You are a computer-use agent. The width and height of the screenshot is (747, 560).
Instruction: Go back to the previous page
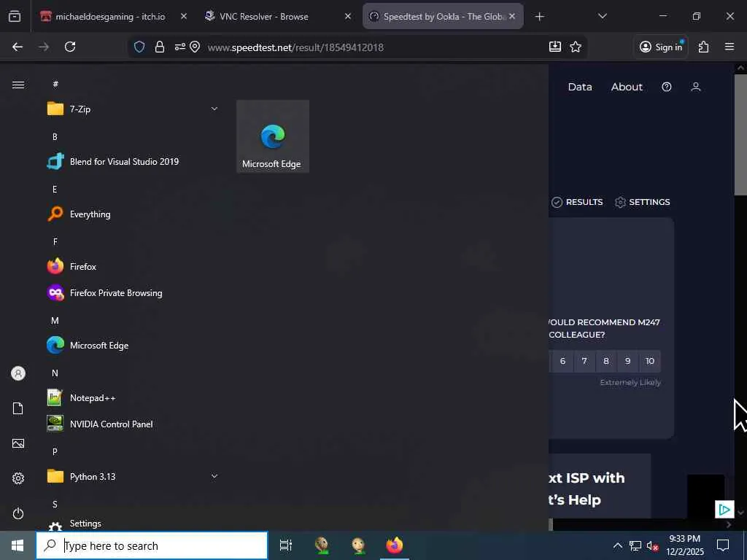click(18, 47)
